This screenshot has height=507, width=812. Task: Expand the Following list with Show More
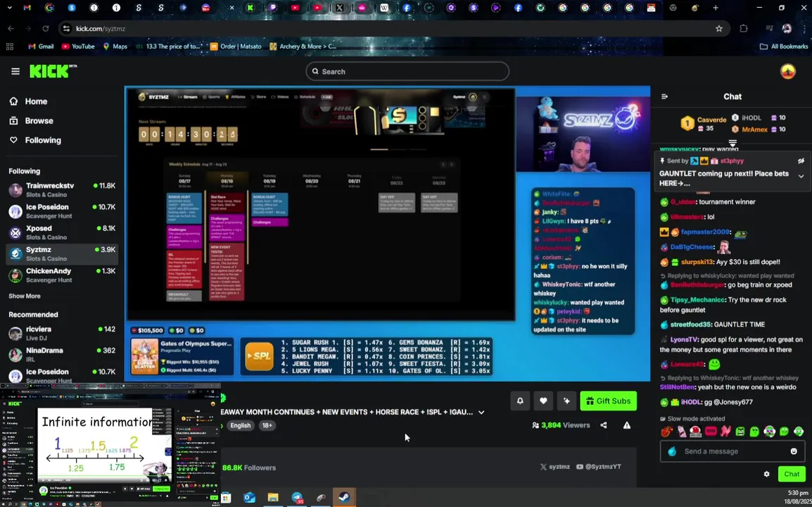[x=25, y=296]
